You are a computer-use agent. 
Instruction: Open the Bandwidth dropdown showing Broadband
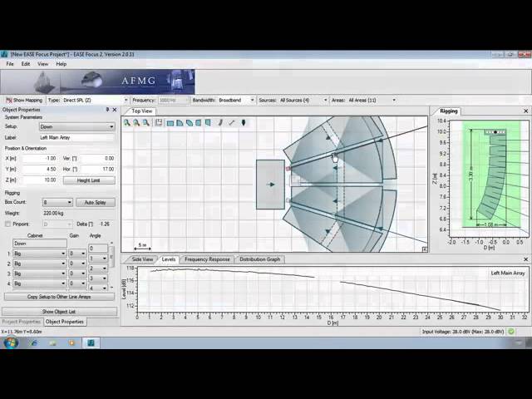236,100
